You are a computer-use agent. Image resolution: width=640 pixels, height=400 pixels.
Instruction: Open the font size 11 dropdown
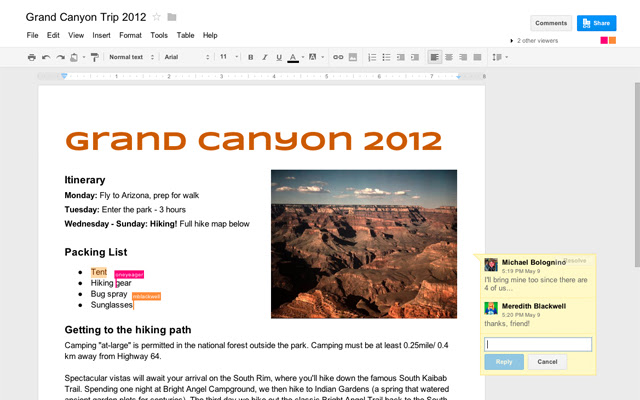(229, 57)
